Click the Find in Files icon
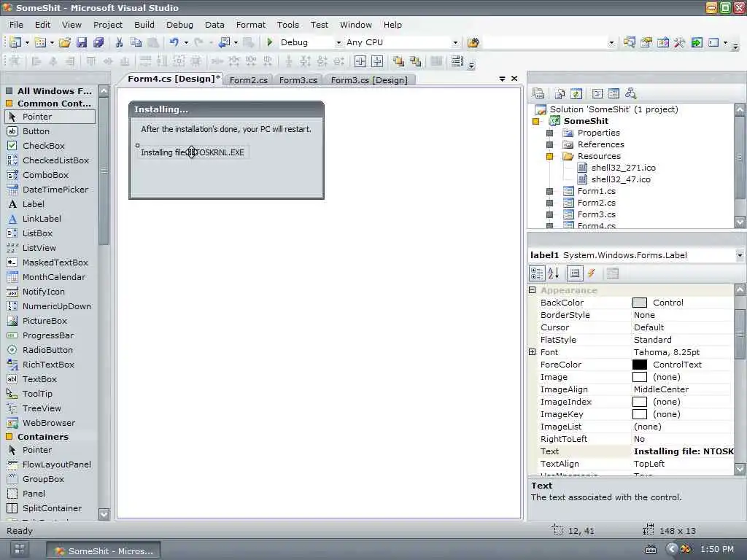Image resolution: width=747 pixels, height=560 pixels. tap(473, 42)
